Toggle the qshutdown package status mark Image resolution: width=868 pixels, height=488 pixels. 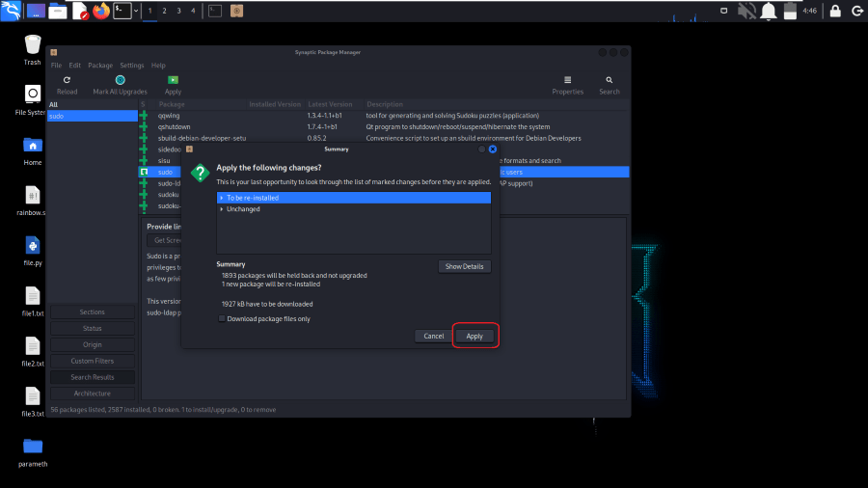click(144, 126)
